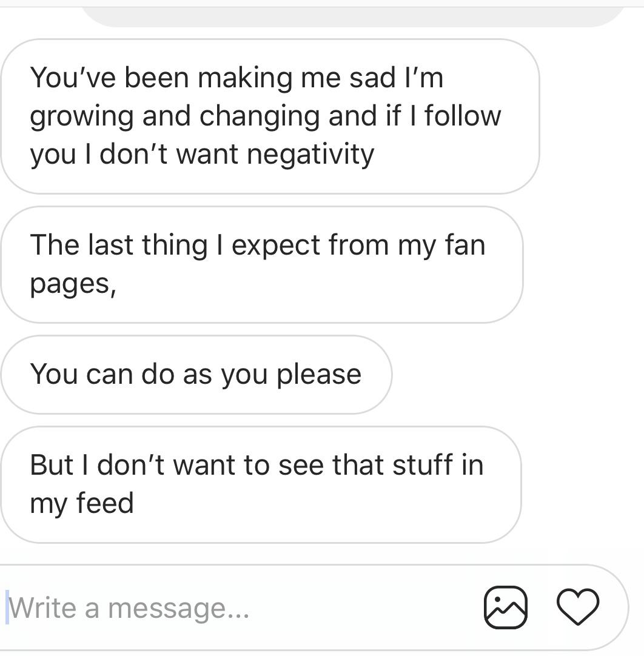The image size is (644, 656).
Task: Select the "But I don't want to see" message
Action: pos(260,484)
